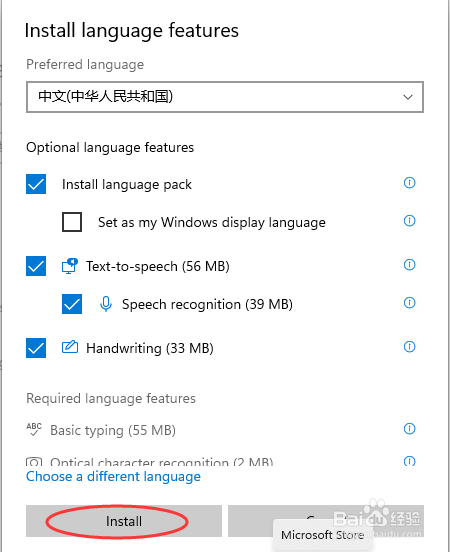Uncheck the Text-to-speech checkbox
Viewport: 450px width, 552px height.
pyautogui.click(x=36, y=266)
